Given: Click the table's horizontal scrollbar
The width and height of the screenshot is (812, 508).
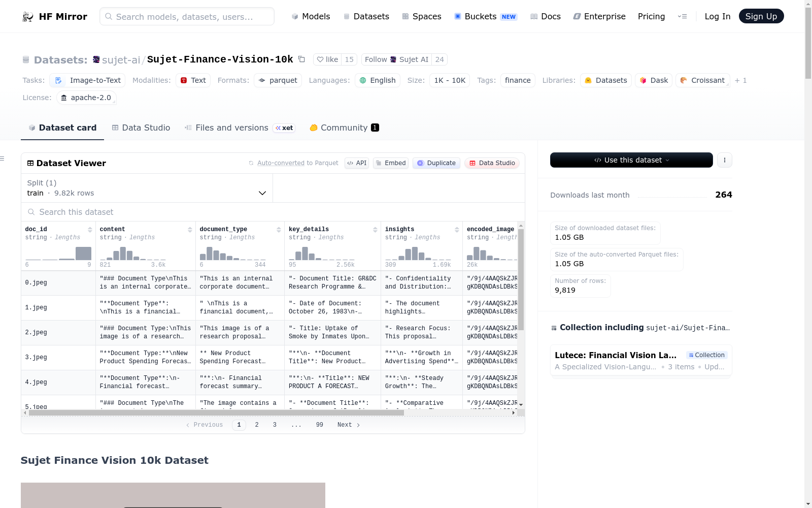Looking at the screenshot, I should coord(216,413).
